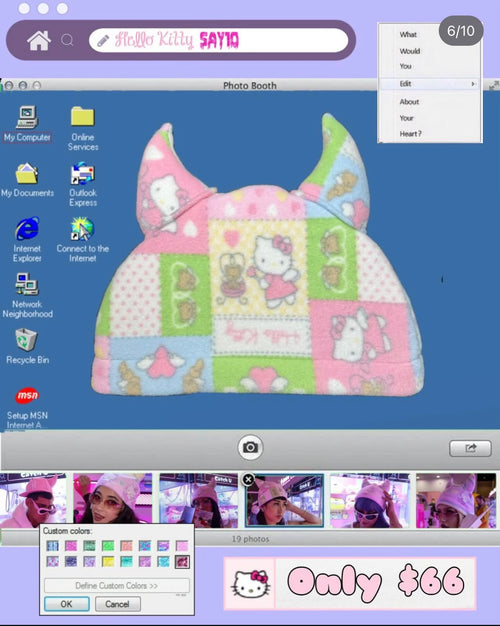Select the Heart? menu entry
Screen dimensions: 500x626
pos(411,134)
